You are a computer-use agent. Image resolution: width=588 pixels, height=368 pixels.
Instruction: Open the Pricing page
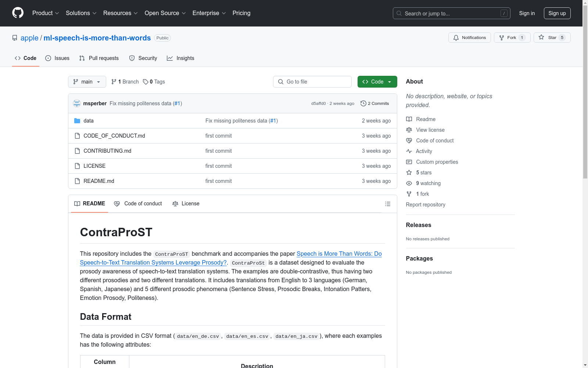pyautogui.click(x=241, y=13)
